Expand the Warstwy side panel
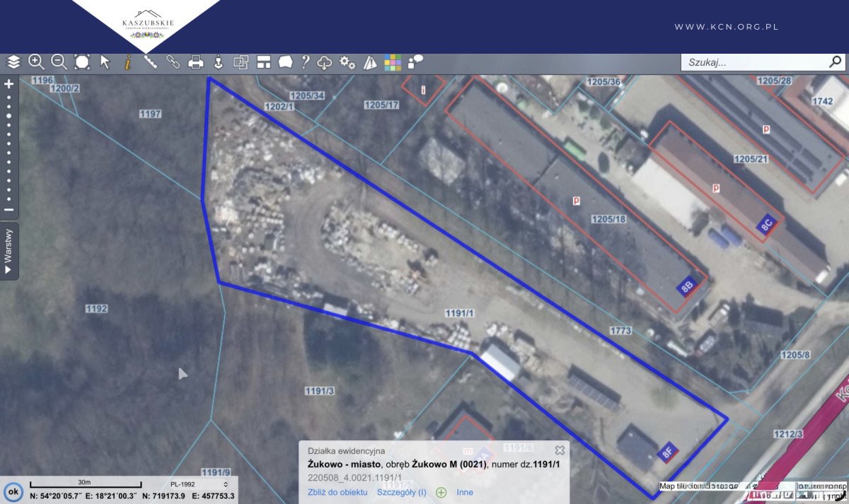This screenshot has height=504, width=849. point(9,252)
